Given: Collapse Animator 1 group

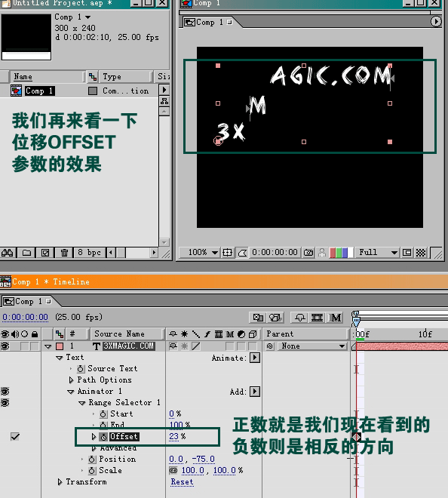Looking at the screenshot, I should [x=71, y=392].
